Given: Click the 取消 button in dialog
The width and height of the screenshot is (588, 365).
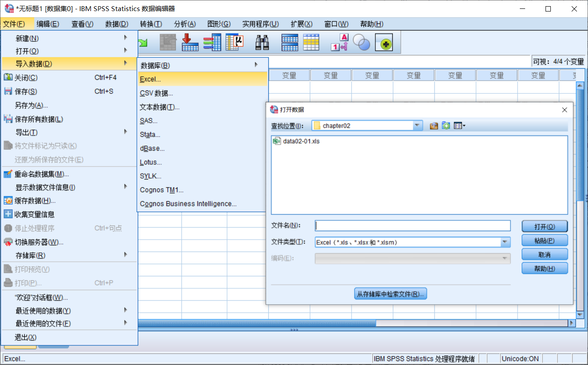Looking at the screenshot, I should [x=545, y=254].
